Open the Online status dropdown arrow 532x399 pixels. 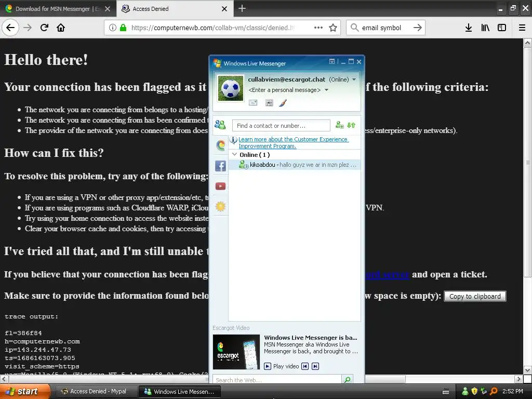pos(354,79)
